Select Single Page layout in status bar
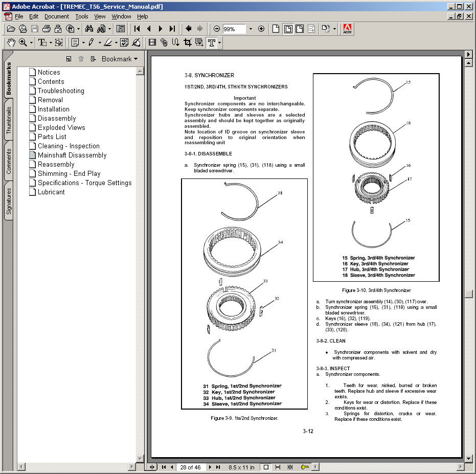This screenshot has width=476, height=474. click(x=266, y=467)
